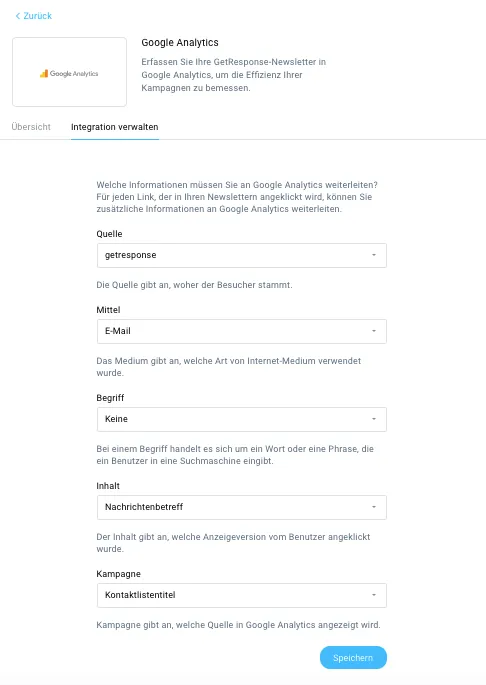Click the Keine value in Begriff field
This screenshot has height=685, width=486.
[x=116, y=419]
